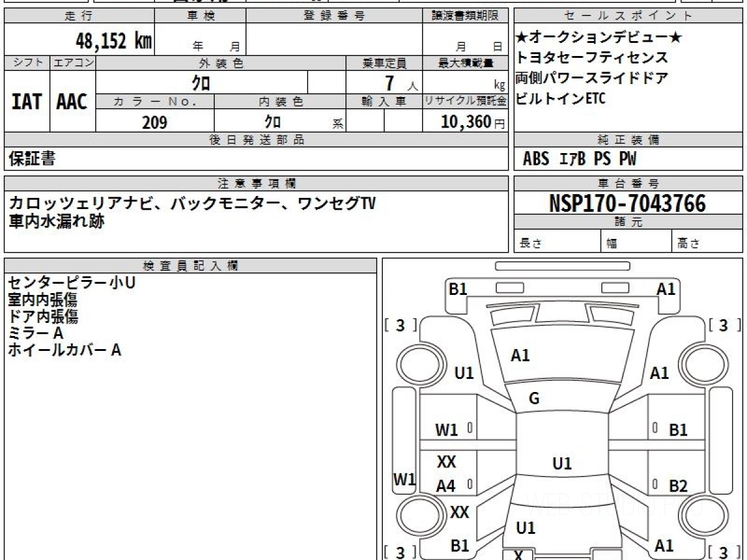This screenshot has height=560, width=747.
Task: Select the 保証書 entry
Action: click(x=32, y=159)
